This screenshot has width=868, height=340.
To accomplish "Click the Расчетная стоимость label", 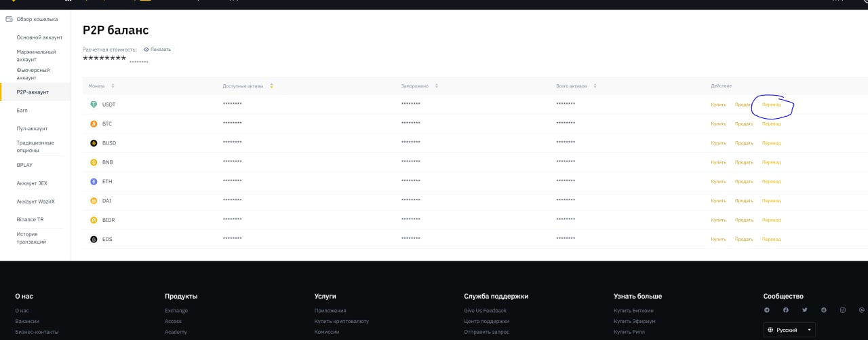I will point(110,50).
